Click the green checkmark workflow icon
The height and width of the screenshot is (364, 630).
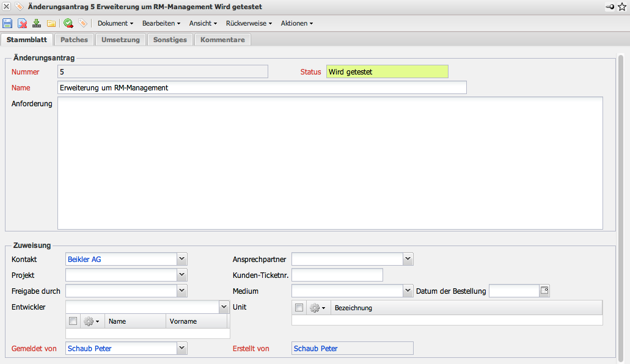pyautogui.click(x=68, y=23)
